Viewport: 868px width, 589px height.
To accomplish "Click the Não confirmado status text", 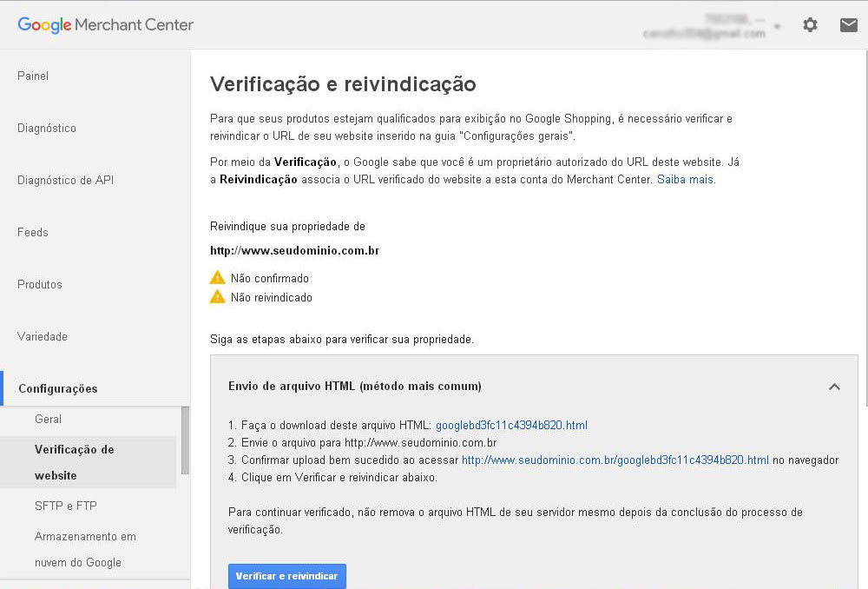I will tap(270, 278).
